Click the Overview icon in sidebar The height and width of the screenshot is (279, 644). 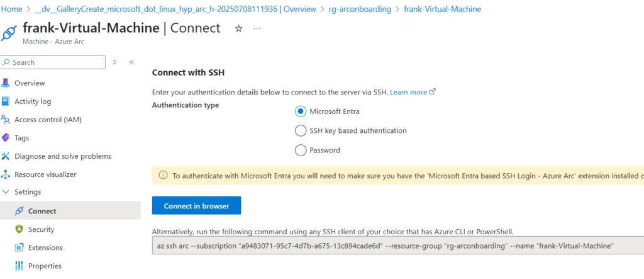[6, 83]
